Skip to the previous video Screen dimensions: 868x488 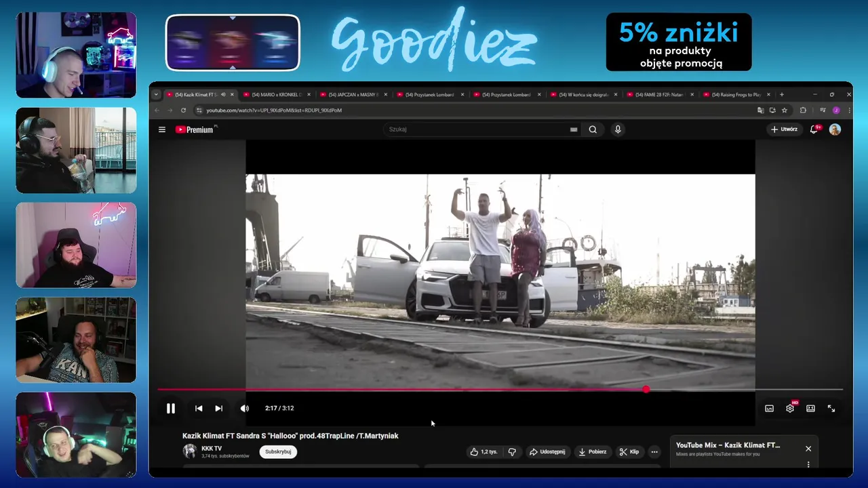click(x=199, y=409)
